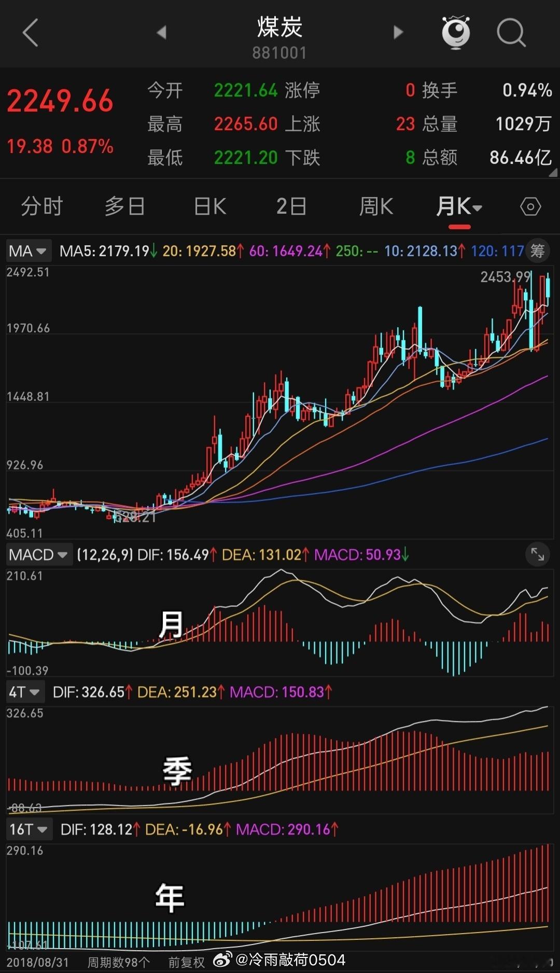
Task: Tap total amount 86.46亿
Action: [x=521, y=158]
